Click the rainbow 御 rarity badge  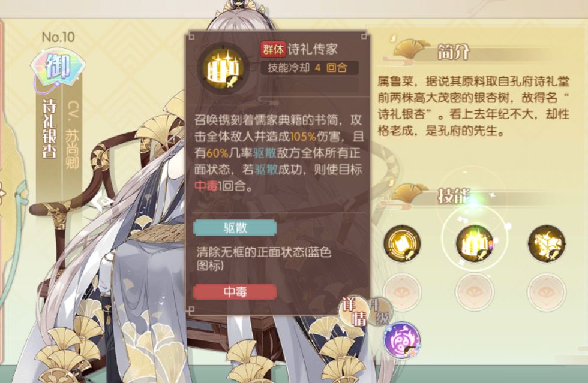click(x=58, y=68)
